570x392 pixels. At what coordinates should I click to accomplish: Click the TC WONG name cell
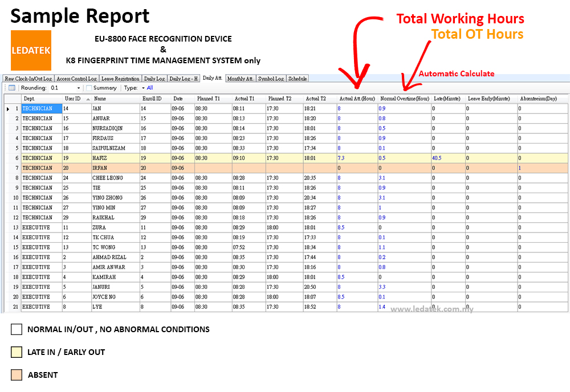pyautogui.click(x=116, y=247)
